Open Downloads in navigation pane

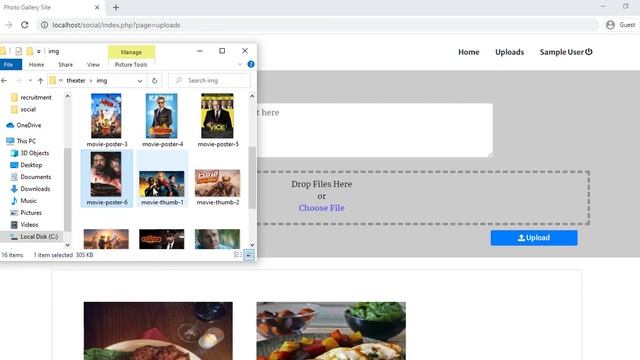pyautogui.click(x=30, y=189)
